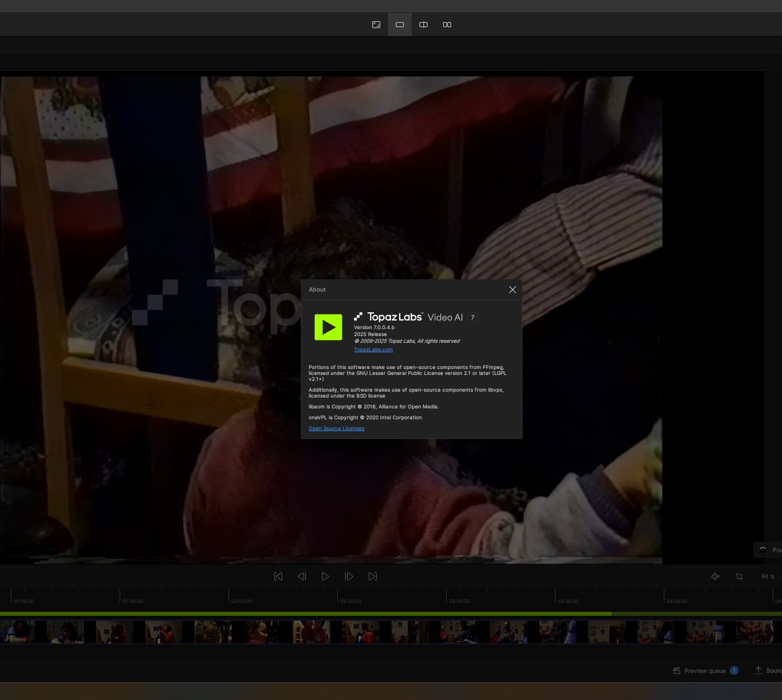Screen dimensions: 782x700
Task: Click the fullscreen preview icon
Action: click(x=376, y=25)
